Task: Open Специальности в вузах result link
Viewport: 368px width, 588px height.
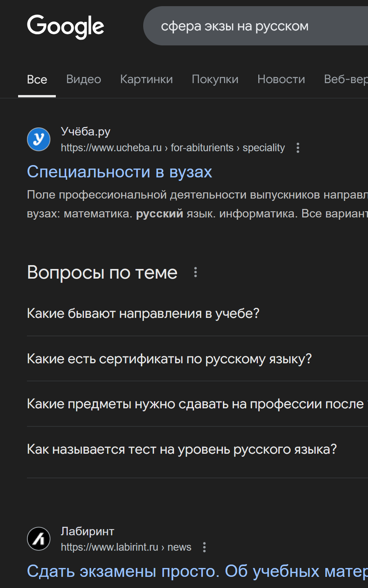Action: pos(119,172)
